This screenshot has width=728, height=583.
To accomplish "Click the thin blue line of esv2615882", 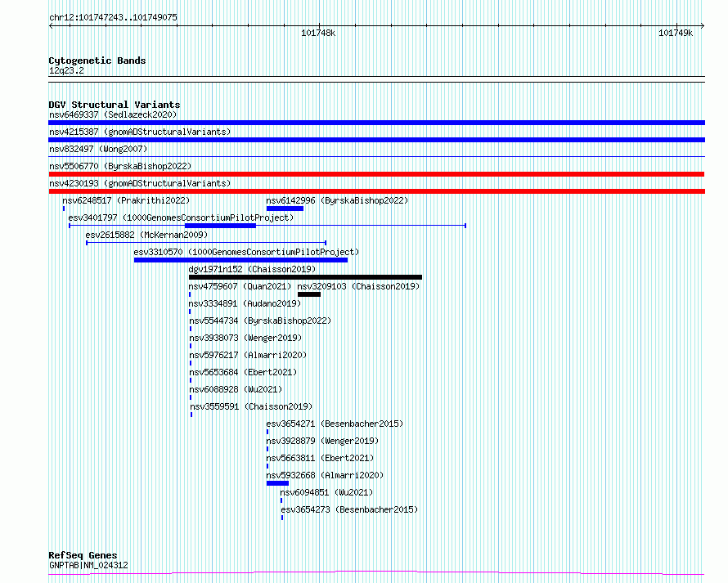I will pos(206,243).
